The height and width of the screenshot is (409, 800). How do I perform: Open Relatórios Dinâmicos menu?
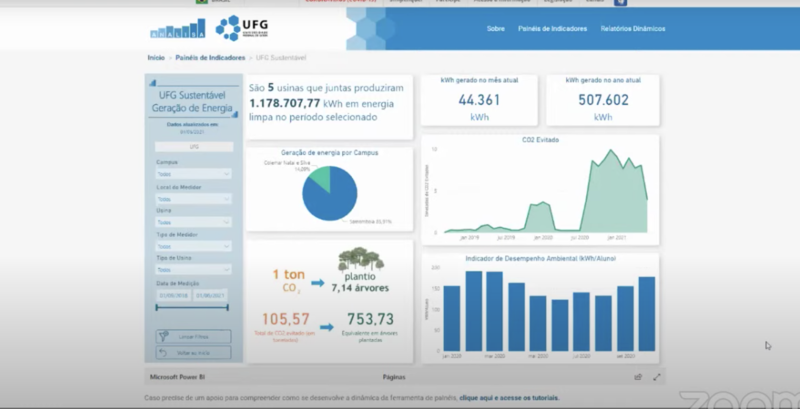tap(634, 29)
